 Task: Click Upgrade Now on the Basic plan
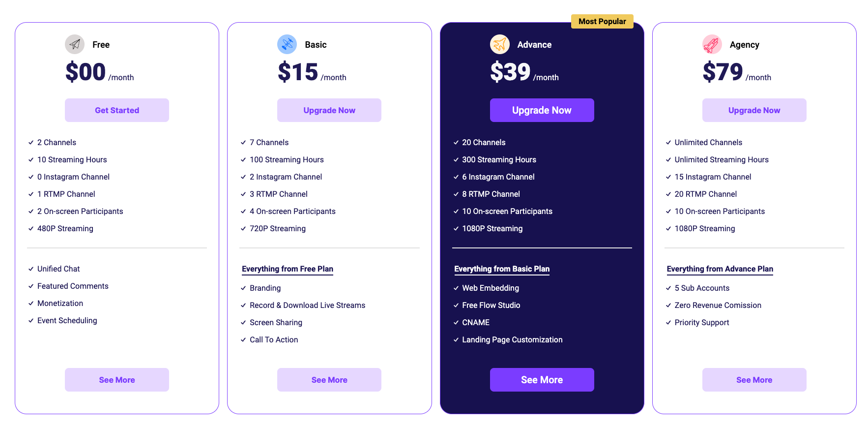329,110
